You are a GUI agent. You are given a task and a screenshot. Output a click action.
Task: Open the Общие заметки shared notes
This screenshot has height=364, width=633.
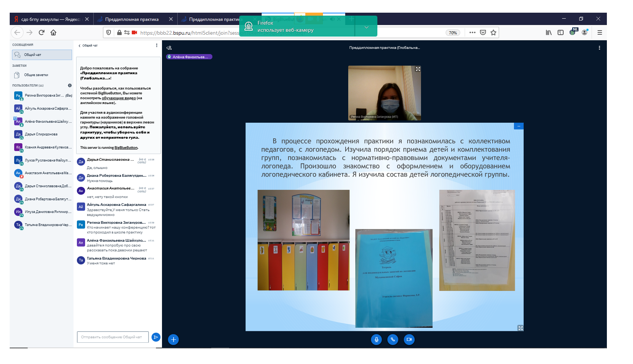pos(36,75)
